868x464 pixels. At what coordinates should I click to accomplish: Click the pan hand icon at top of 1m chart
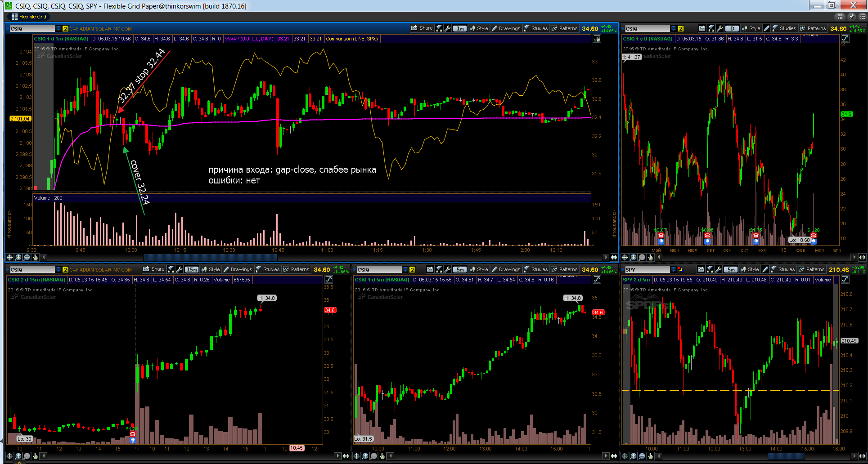(597, 39)
